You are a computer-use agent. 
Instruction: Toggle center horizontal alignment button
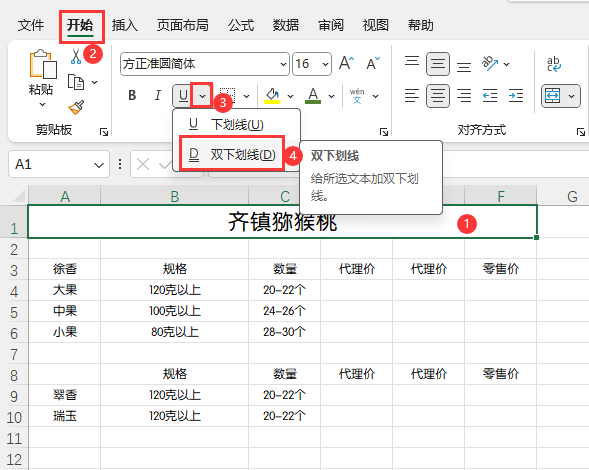(x=438, y=95)
